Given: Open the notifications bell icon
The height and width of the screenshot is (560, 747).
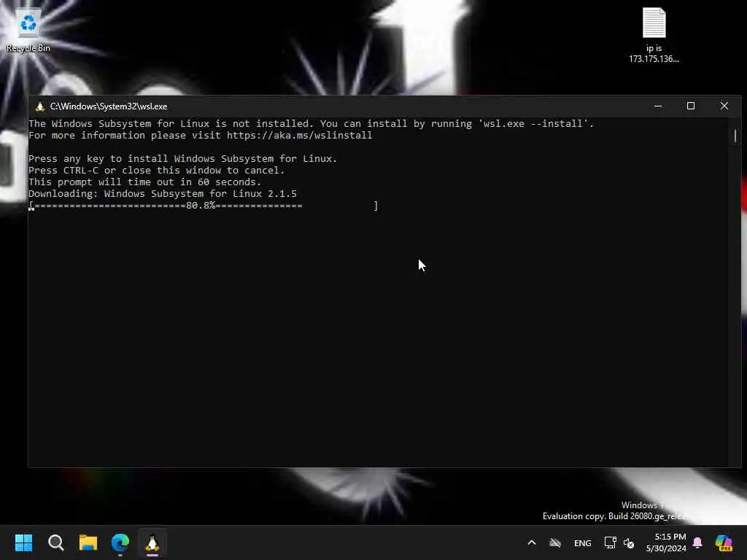Looking at the screenshot, I should coord(697,542).
